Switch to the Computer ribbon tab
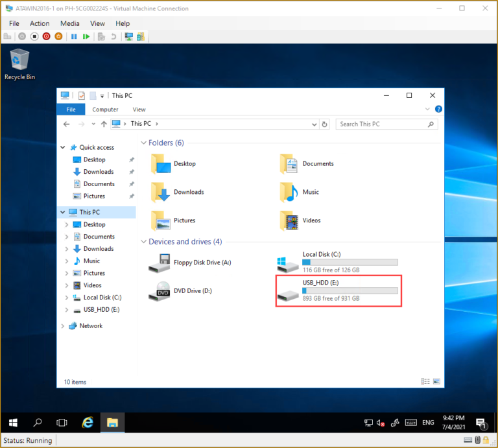498x448 pixels. pos(105,110)
